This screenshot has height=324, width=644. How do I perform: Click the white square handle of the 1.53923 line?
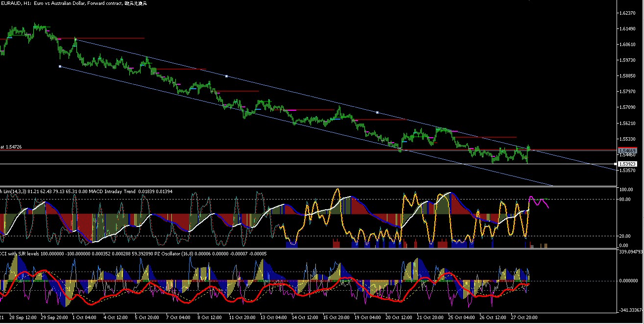point(616,164)
